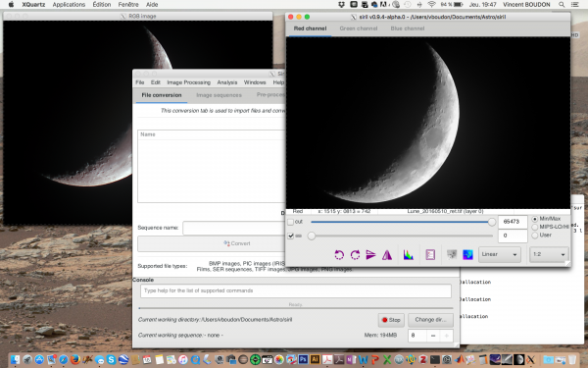Click the upper display cutoff slider handle

[492, 222]
